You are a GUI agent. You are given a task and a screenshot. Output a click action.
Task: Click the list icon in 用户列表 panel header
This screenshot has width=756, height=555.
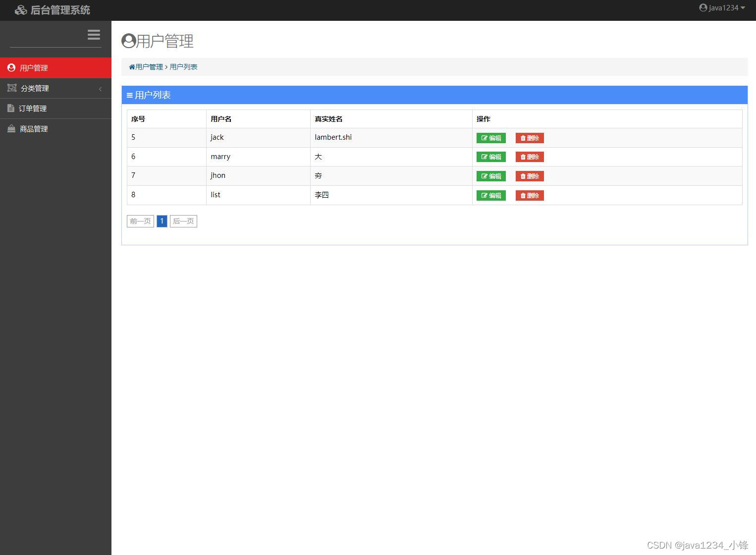click(130, 95)
